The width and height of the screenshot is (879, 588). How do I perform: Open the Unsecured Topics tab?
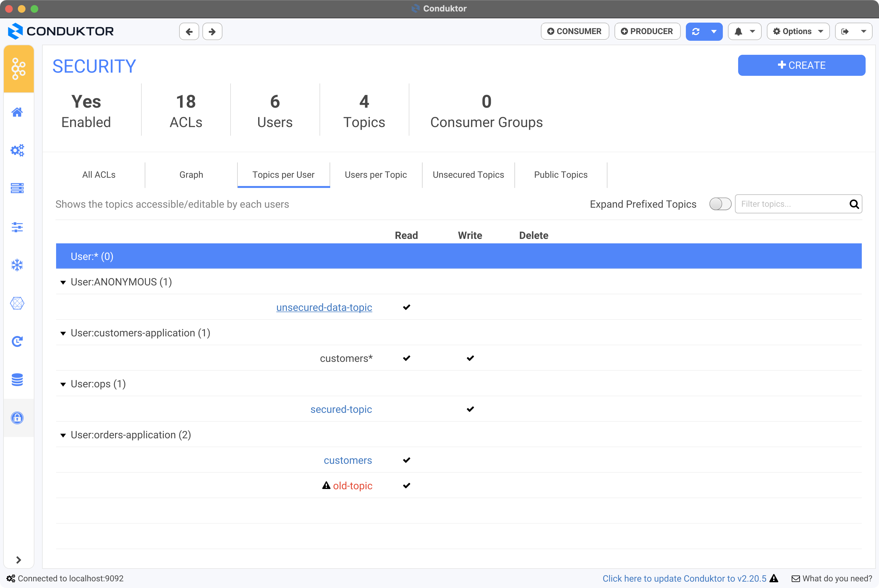(x=468, y=175)
